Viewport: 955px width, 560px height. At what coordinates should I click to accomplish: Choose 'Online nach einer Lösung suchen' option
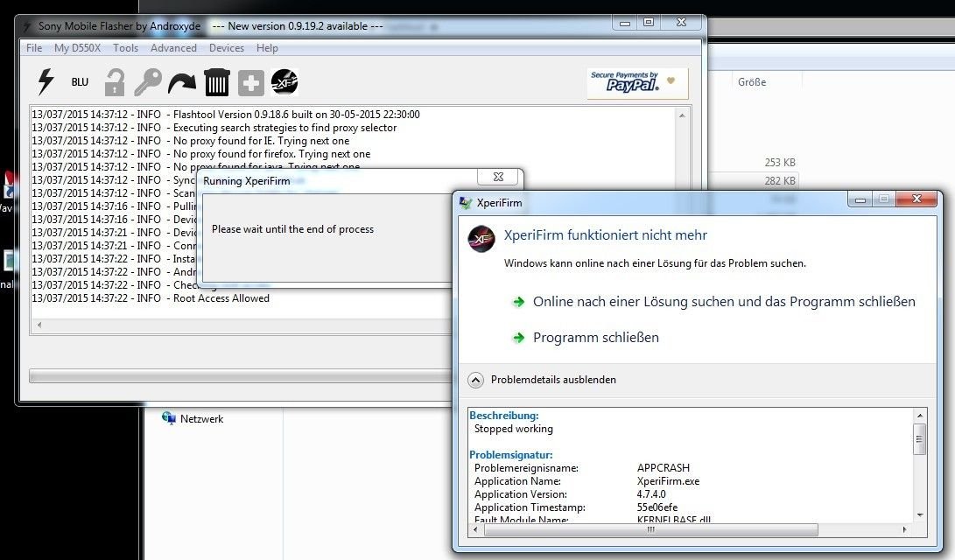713,302
